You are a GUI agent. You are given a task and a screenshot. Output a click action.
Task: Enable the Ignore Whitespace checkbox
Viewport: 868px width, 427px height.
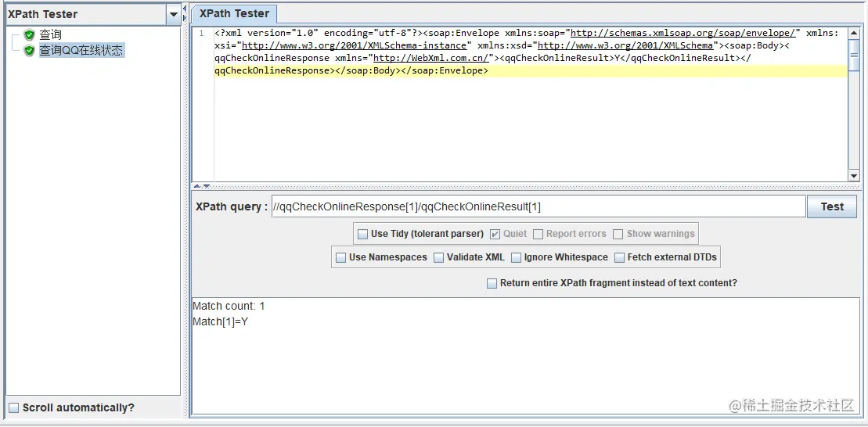516,257
